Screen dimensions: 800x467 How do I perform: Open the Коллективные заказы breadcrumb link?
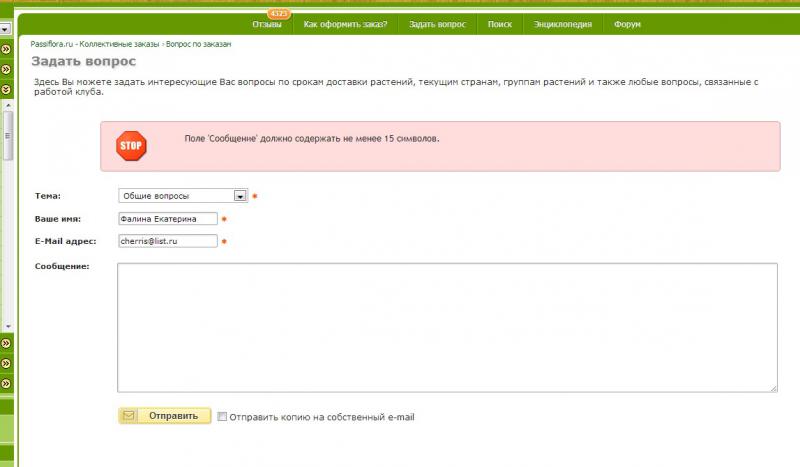tap(120, 46)
